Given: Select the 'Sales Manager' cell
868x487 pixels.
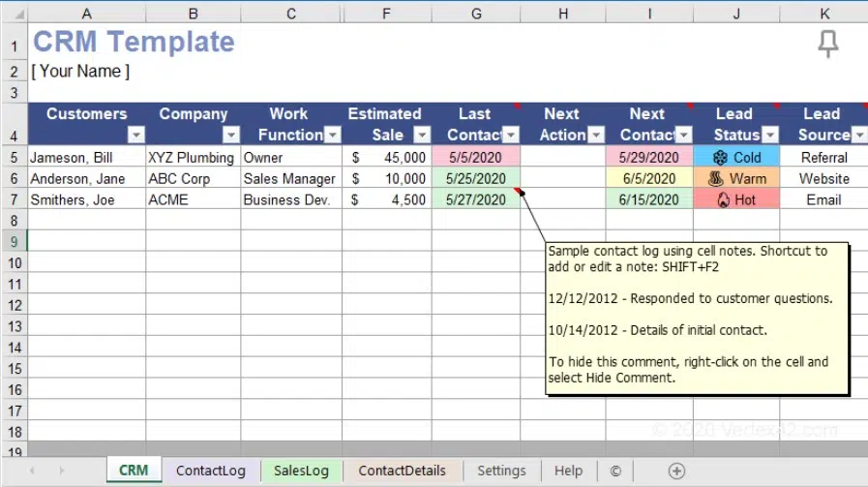Looking at the screenshot, I should pos(291,178).
